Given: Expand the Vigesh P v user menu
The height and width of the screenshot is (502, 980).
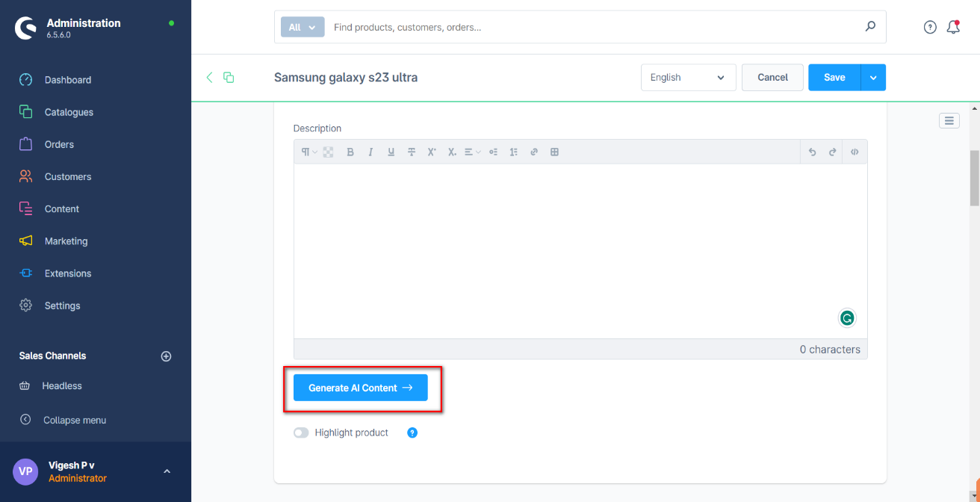Looking at the screenshot, I should [x=167, y=471].
